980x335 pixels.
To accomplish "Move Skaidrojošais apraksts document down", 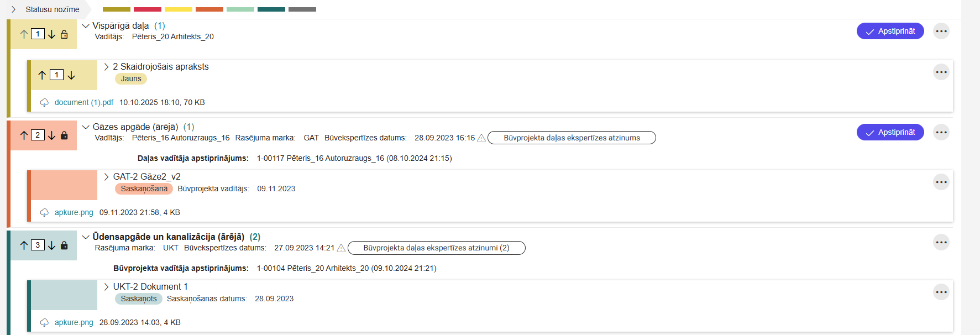I will (x=71, y=75).
